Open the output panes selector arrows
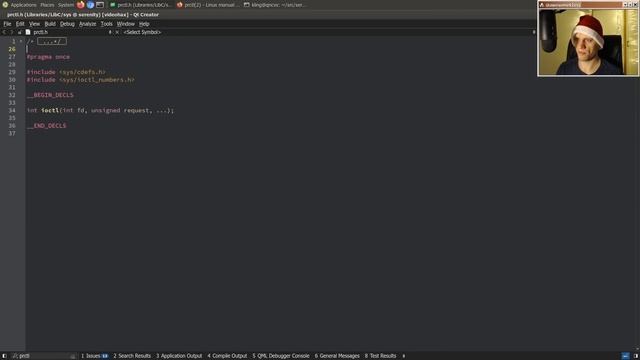Image resolution: width=640 pixels, height=360 pixels. coord(404,356)
